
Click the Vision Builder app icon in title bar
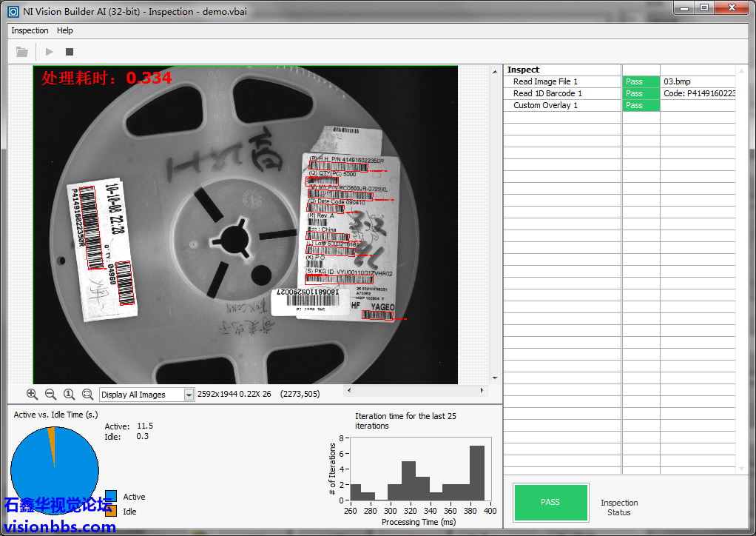[x=13, y=12]
